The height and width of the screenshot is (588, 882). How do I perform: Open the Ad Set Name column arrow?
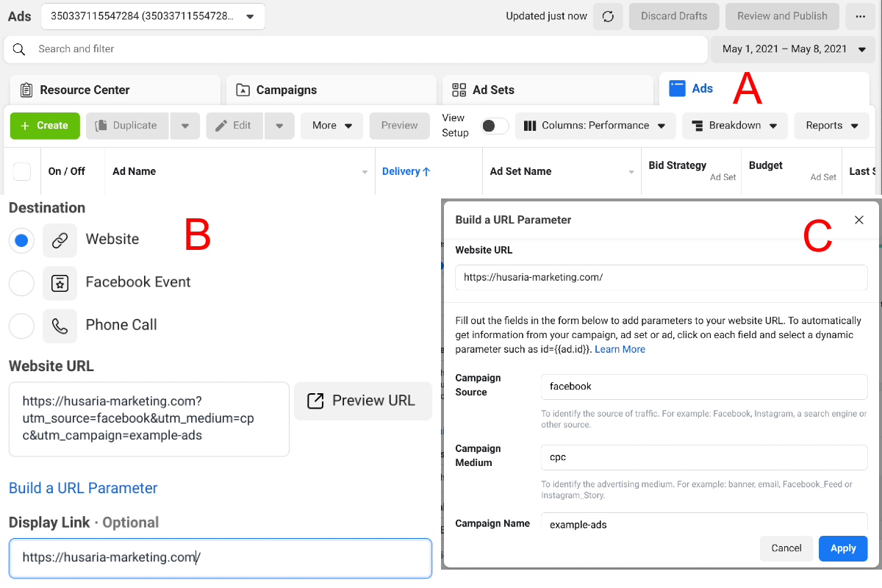[x=631, y=172]
